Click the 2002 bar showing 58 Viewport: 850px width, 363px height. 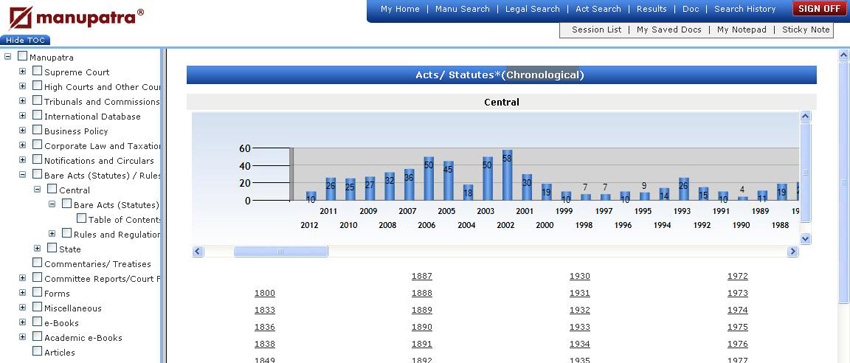507,176
